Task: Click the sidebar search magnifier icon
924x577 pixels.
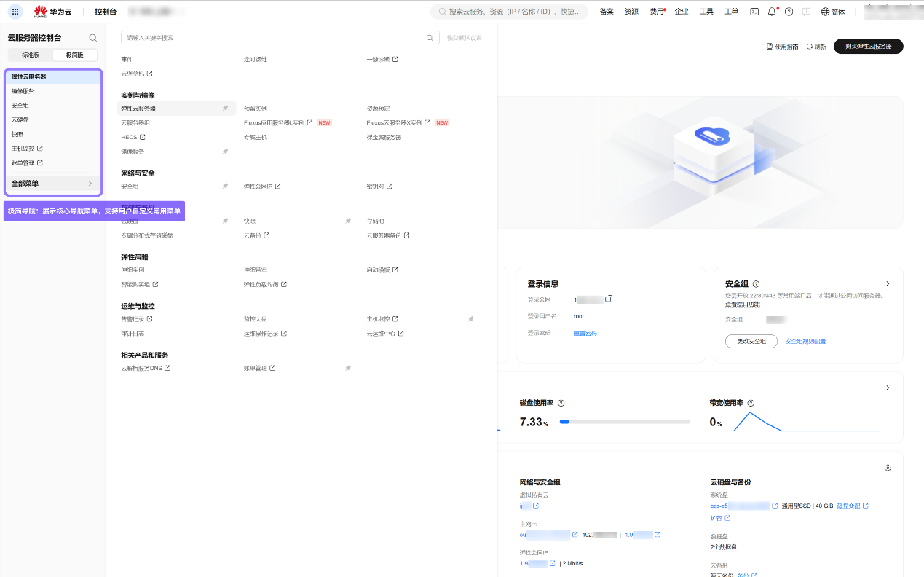Action: pyautogui.click(x=93, y=38)
